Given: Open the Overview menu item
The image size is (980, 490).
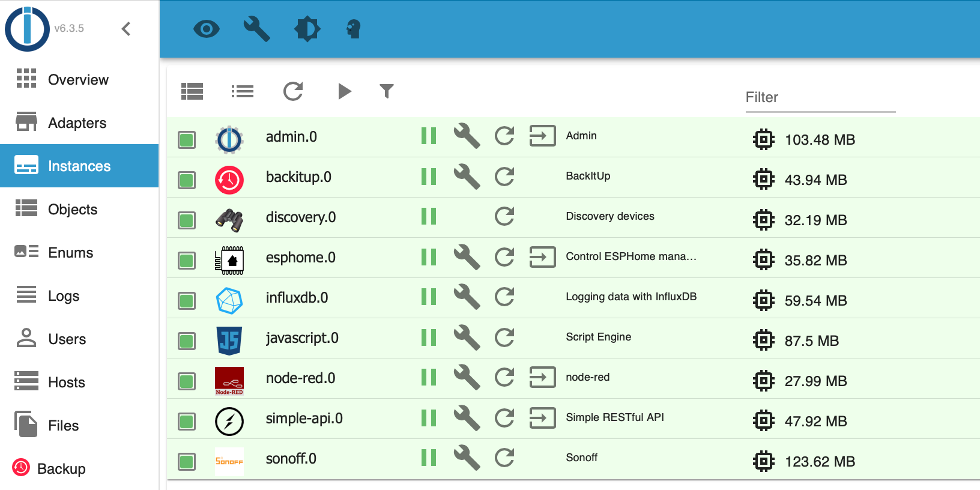Looking at the screenshot, I should tap(79, 79).
